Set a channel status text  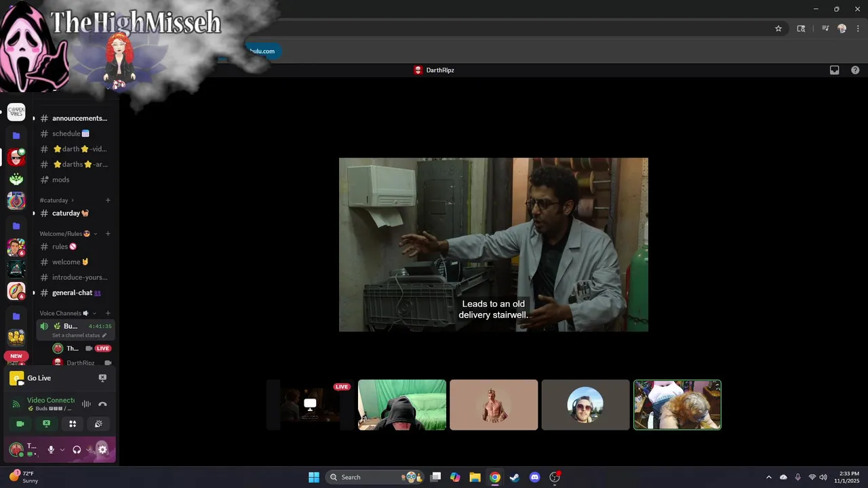coord(79,335)
